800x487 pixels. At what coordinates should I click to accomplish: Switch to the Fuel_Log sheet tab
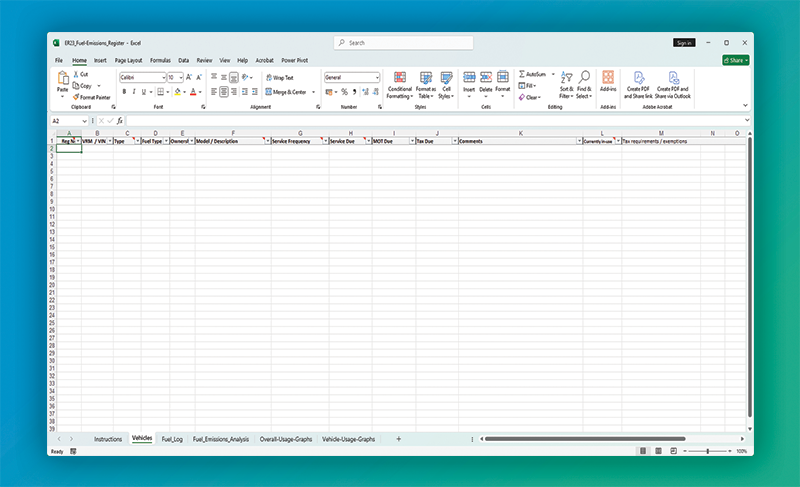point(172,439)
